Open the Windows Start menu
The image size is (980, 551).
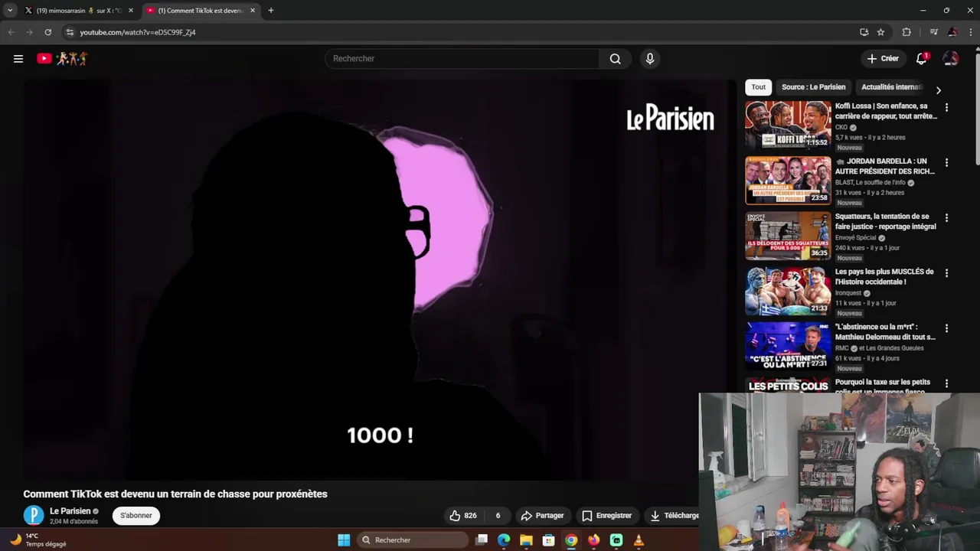344,540
